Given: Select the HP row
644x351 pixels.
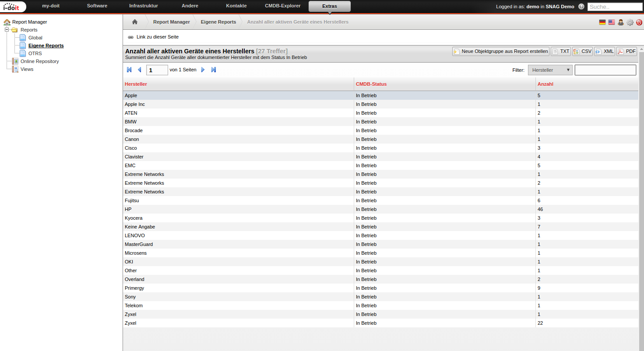Looking at the screenshot, I should pyautogui.click(x=380, y=209).
